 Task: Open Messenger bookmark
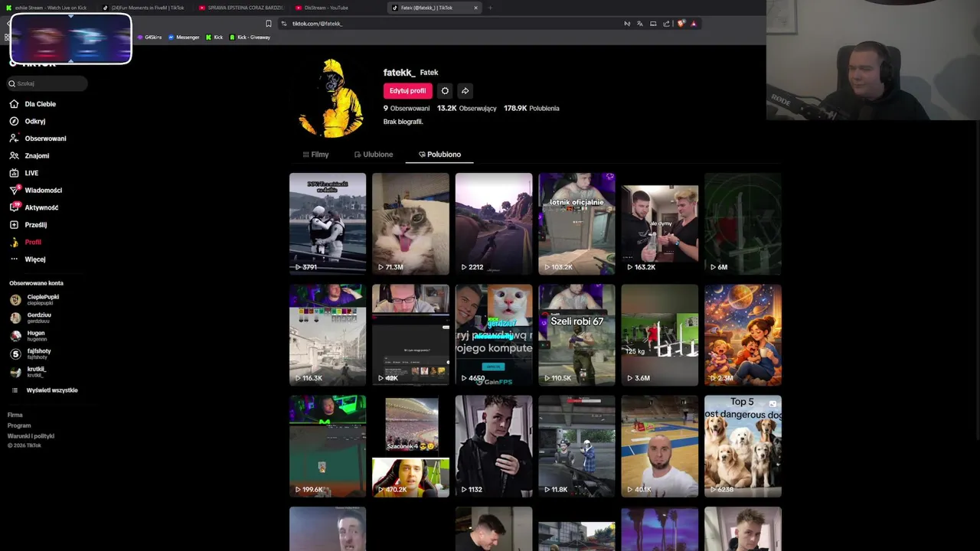tap(184, 37)
